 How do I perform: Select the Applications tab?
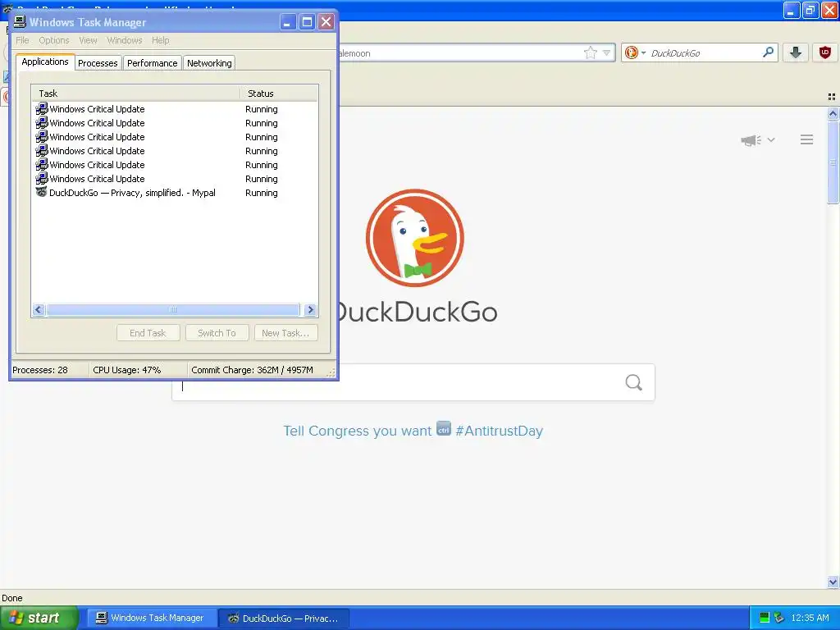point(45,62)
